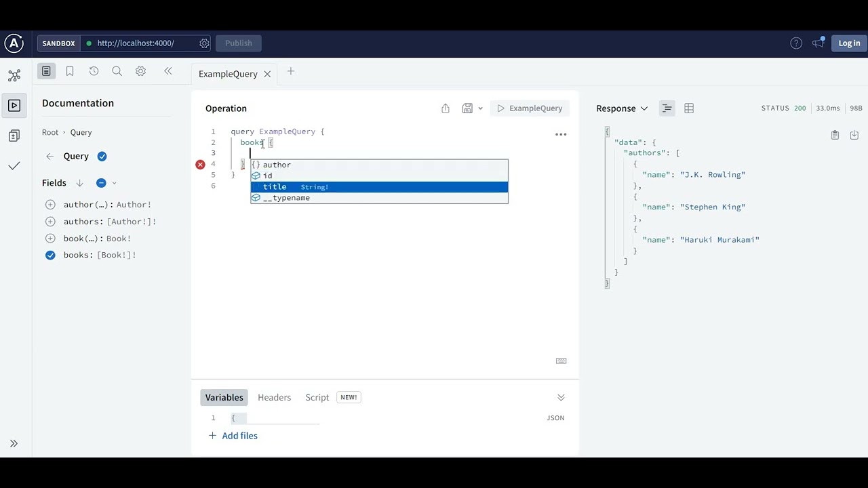Click the Root breadcrumb link
The width and height of the screenshot is (868, 488).
tap(50, 132)
